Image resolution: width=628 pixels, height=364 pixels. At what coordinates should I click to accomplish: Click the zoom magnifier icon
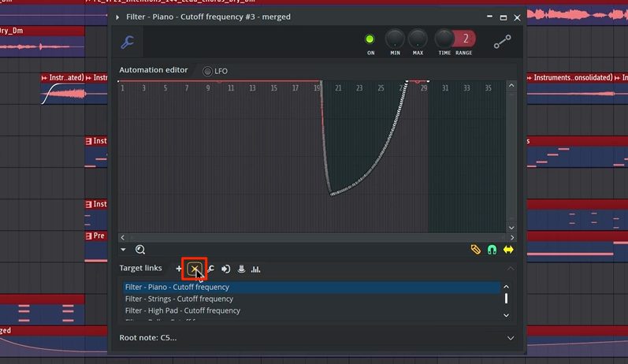[x=140, y=250]
